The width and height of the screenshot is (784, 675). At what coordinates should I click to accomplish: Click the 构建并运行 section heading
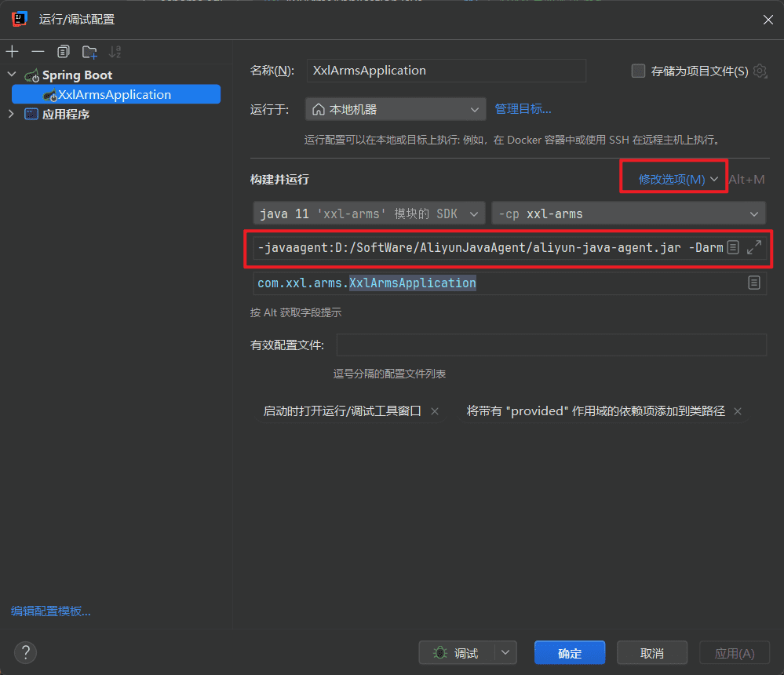pos(279,180)
